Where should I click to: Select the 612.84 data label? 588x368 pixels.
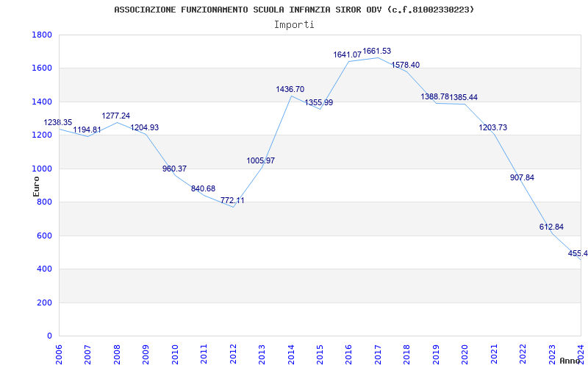(551, 227)
